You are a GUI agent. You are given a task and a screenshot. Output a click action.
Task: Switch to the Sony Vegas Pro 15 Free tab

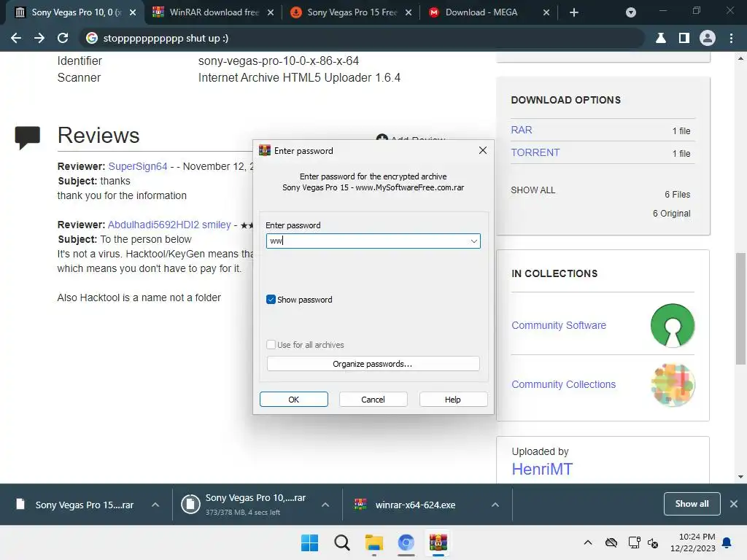352,12
